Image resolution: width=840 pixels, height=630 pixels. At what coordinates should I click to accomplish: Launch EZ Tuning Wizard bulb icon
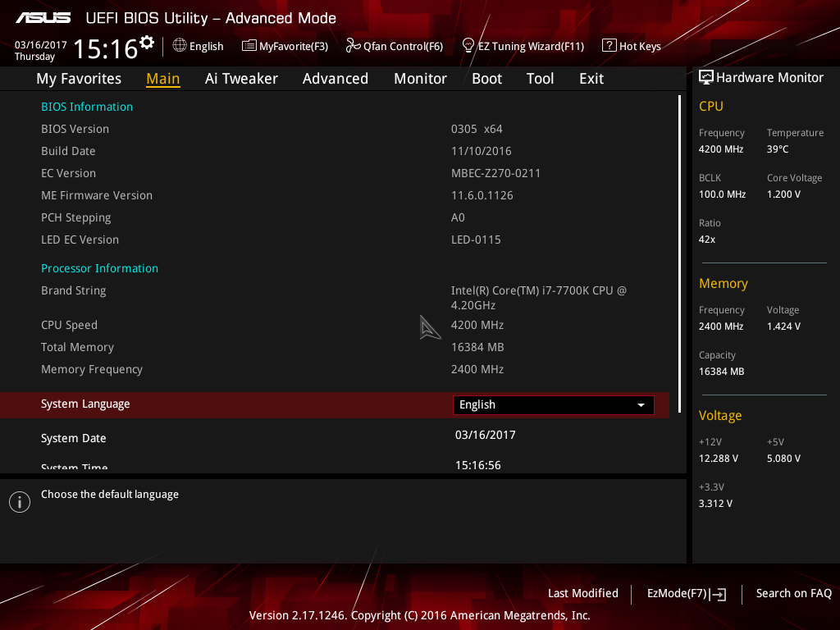[x=468, y=46]
